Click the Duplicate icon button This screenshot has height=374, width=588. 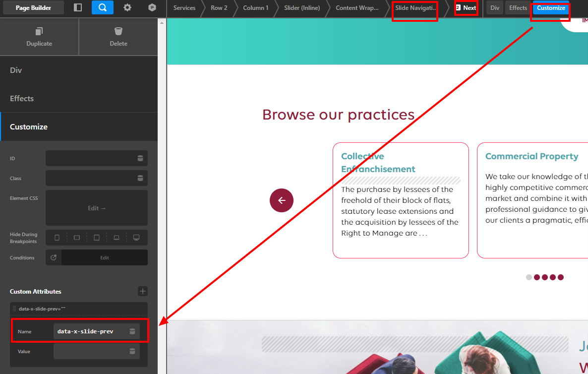point(39,37)
